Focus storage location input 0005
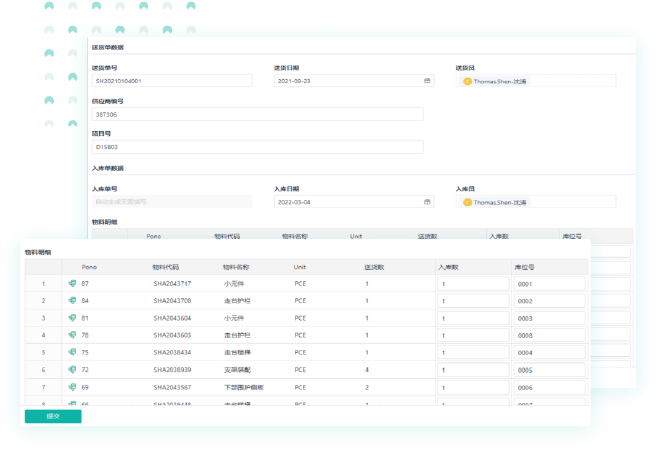 [x=549, y=370]
